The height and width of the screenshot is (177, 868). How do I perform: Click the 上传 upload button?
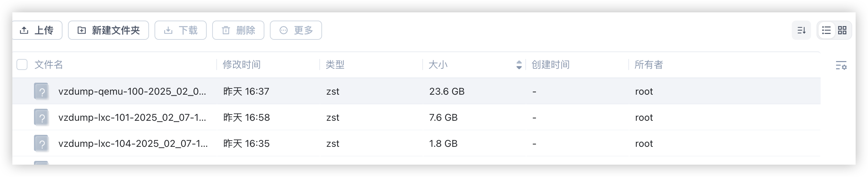37,30
